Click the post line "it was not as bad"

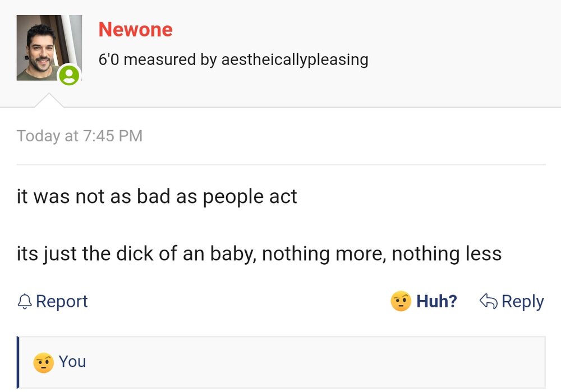157,197
